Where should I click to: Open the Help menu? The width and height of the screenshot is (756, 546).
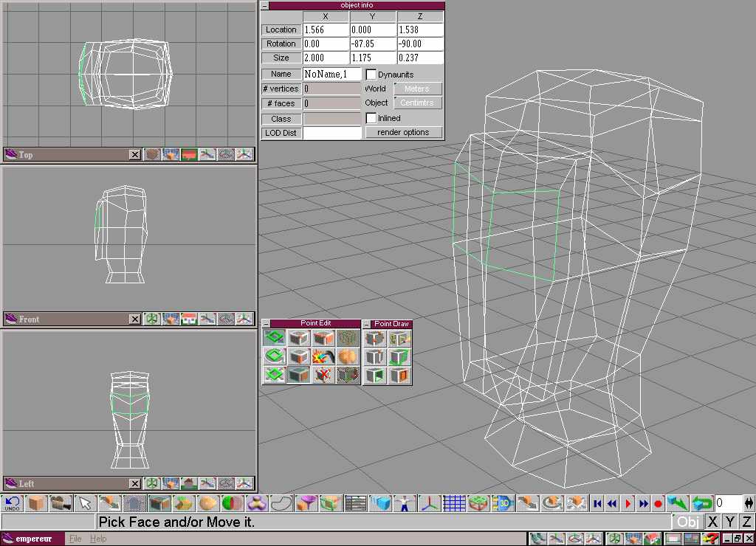pyautogui.click(x=98, y=539)
